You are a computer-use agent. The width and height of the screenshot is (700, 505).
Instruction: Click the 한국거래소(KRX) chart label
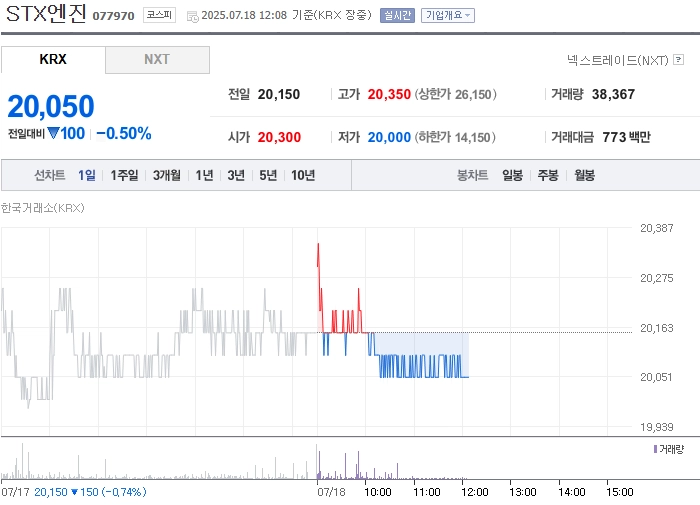pyautogui.click(x=42, y=208)
